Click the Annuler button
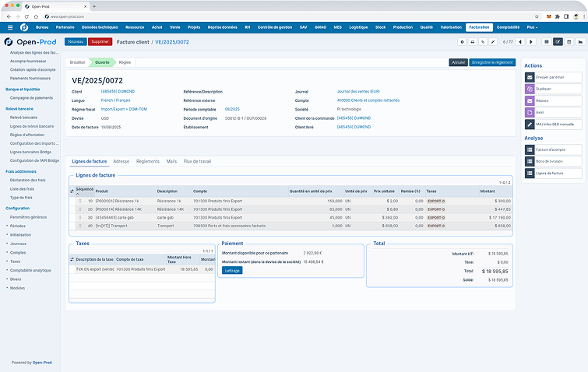 pyautogui.click(x=458, y=62)
